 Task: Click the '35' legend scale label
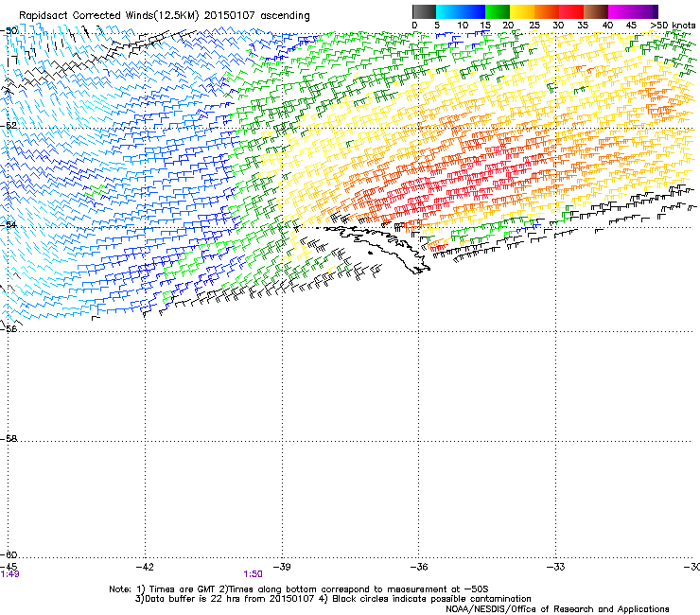pos(583,26)
